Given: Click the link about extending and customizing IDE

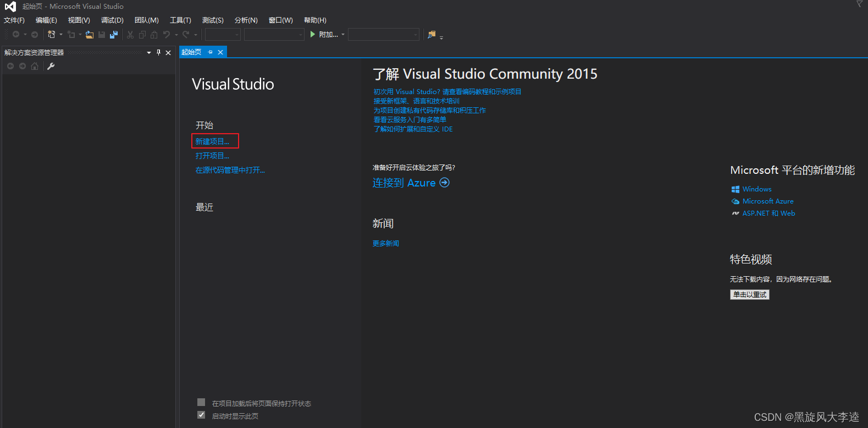Looking at the screenshot, I should click(413, 129).
